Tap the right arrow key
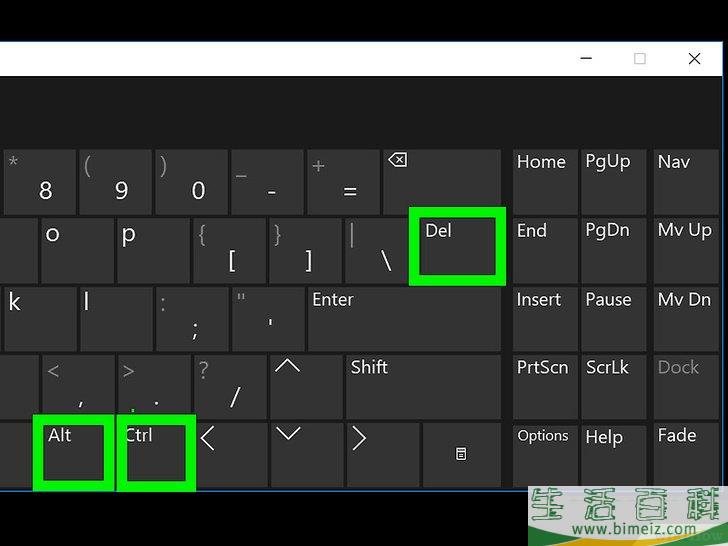728x546 pixels. (x=383, y=454)
